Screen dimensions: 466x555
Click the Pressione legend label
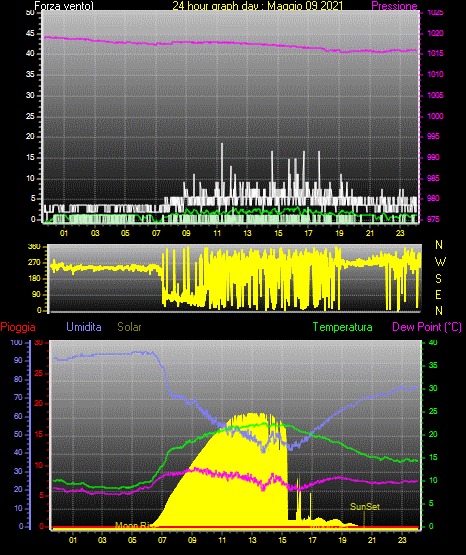coord(394,6)
